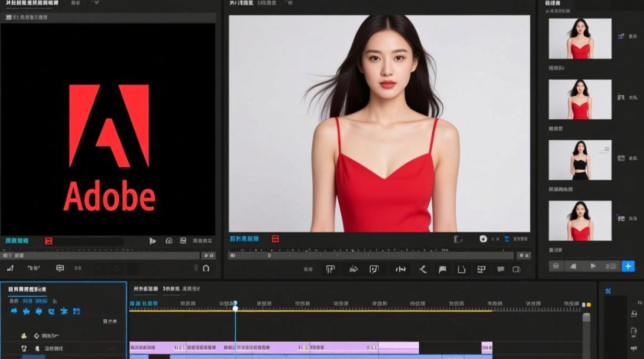This screenshot has width=644, height=359.
Task: Click the first mark-in icon in the program monitor toolbar
Action: click(330, 269)
